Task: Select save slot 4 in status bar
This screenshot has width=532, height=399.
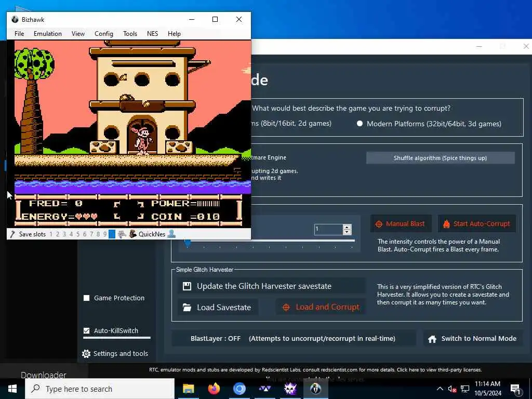Action: (71, 234)
